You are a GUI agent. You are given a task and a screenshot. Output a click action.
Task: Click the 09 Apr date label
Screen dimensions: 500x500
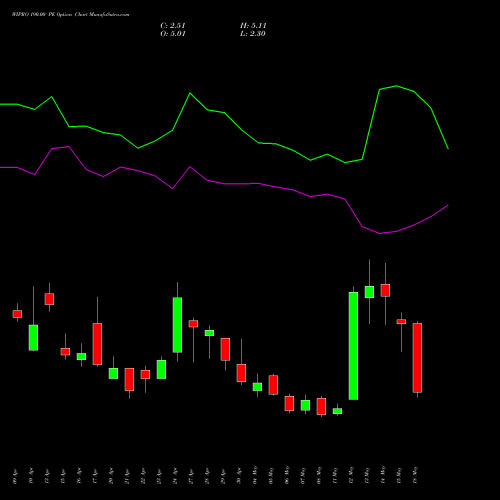[x=16, y=476]
